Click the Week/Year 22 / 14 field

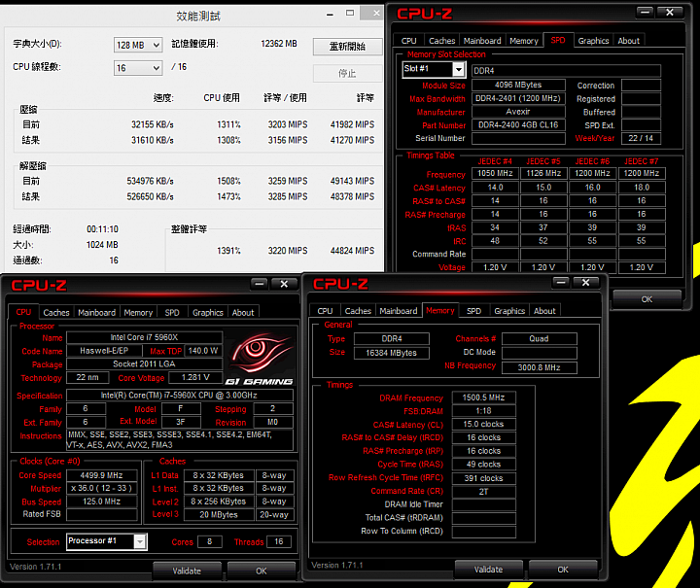(641, 138)
